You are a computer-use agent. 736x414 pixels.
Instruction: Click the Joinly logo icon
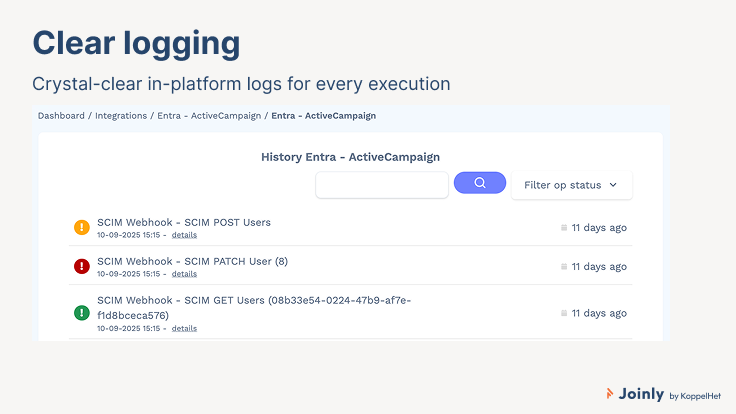click(610, 393)
